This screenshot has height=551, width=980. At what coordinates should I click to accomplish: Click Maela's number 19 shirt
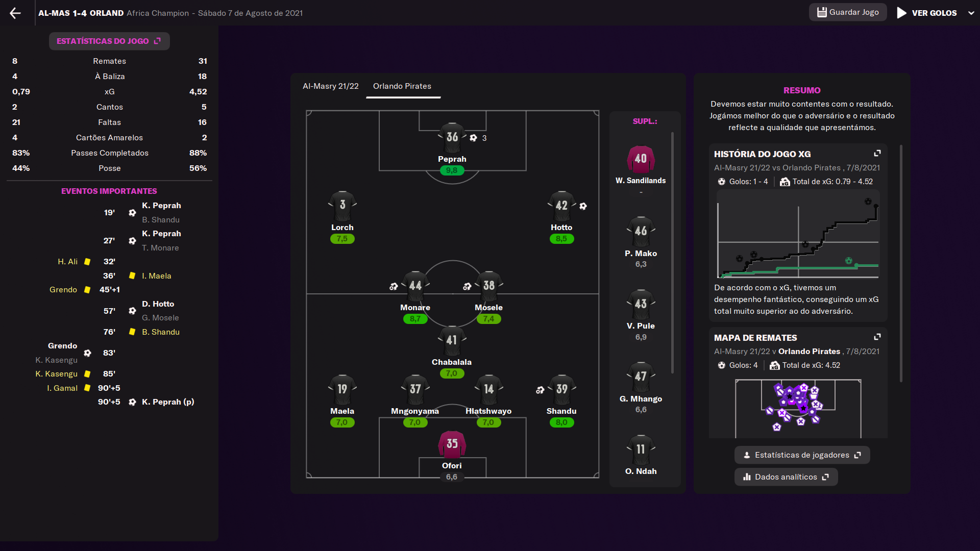tap(342, 389)
